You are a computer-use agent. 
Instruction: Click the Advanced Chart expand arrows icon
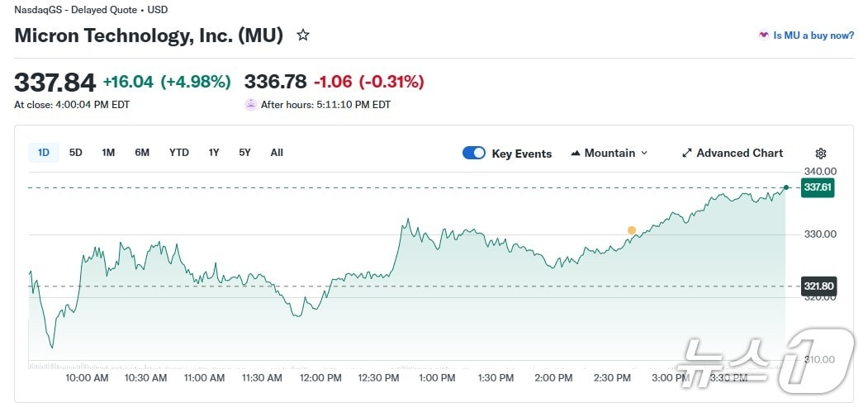686,154
